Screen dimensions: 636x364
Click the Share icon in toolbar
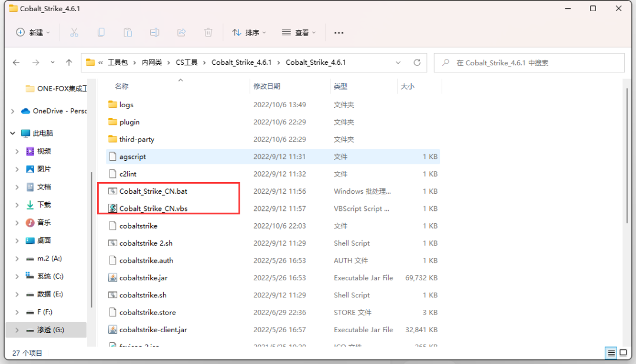pos(181,32)
